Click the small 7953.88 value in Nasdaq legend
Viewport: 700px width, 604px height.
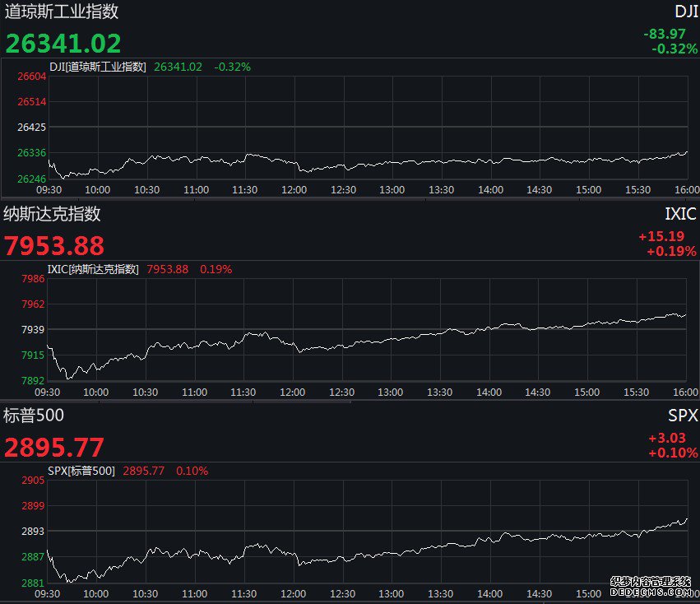[x=168, y=269]
